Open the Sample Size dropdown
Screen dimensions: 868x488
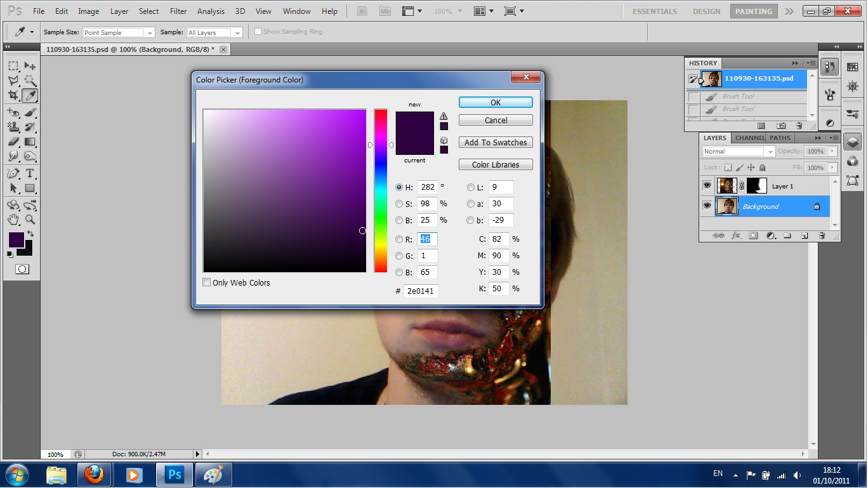119,32
